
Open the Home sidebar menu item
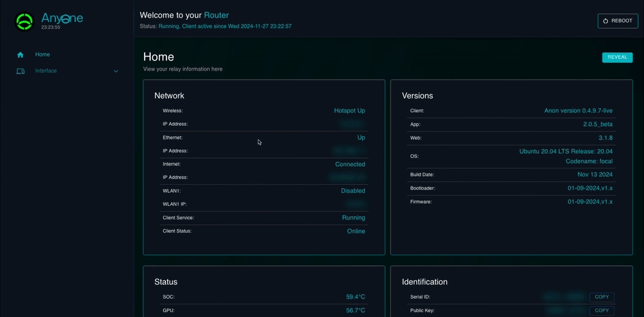pyautogui.click(x=42, y=54)
